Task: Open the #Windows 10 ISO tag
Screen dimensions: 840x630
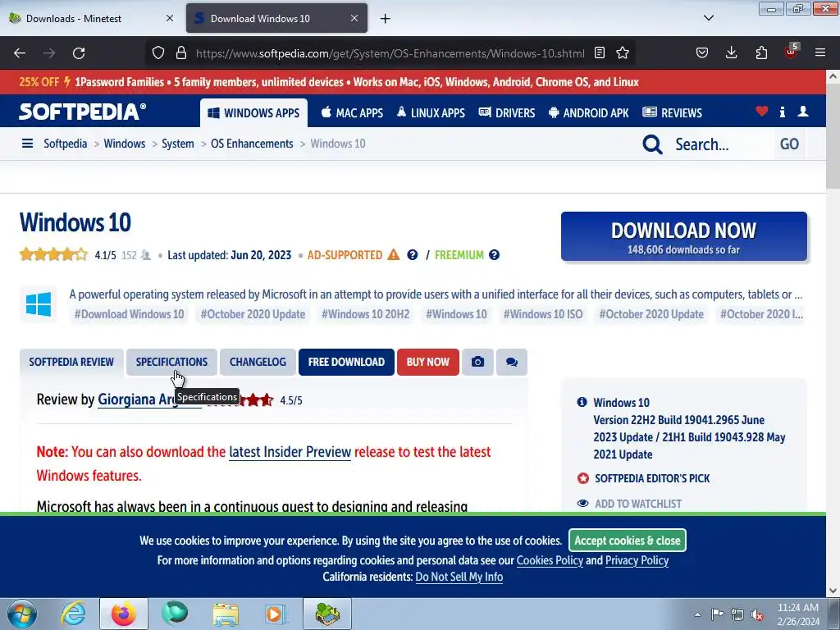Action: [543, 314]
